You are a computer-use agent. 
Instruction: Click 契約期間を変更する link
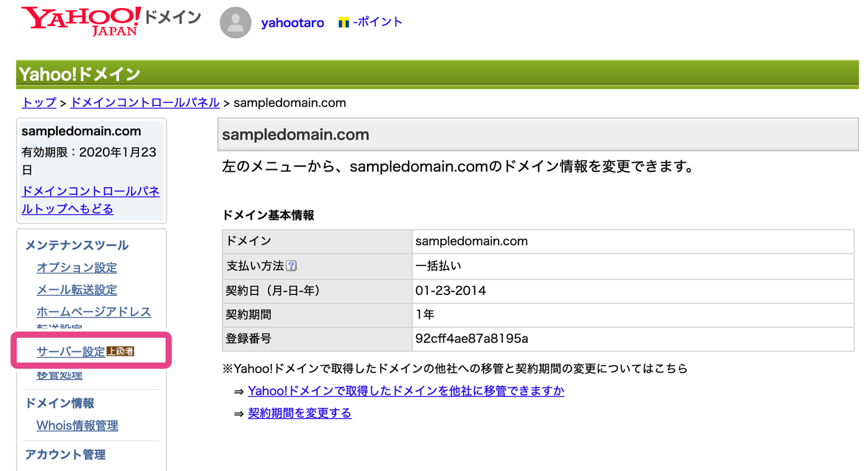pos(299,413)
